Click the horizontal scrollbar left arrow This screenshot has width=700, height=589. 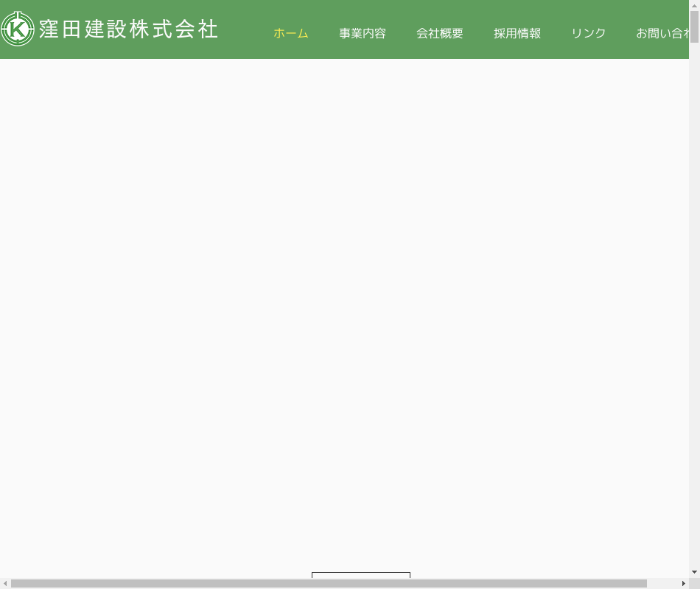5,583
